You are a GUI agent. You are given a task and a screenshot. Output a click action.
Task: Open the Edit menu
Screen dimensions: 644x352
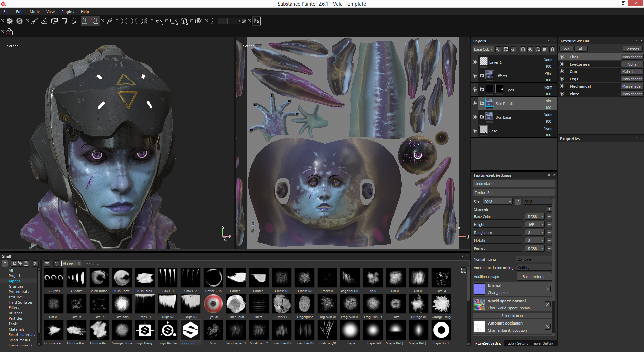pos(19,12)
